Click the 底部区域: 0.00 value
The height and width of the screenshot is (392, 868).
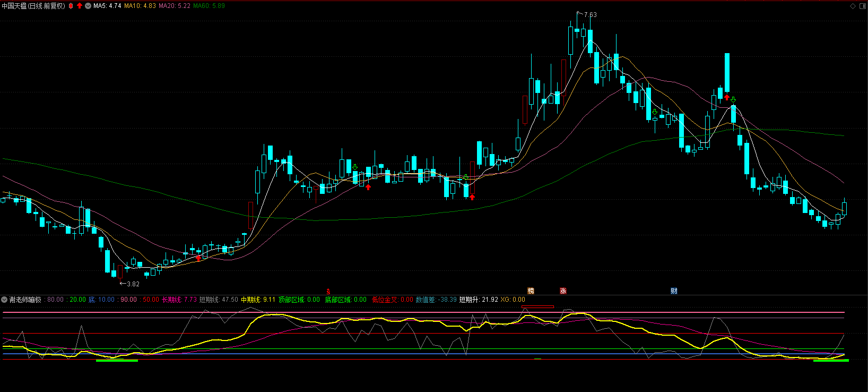(346, 300)
